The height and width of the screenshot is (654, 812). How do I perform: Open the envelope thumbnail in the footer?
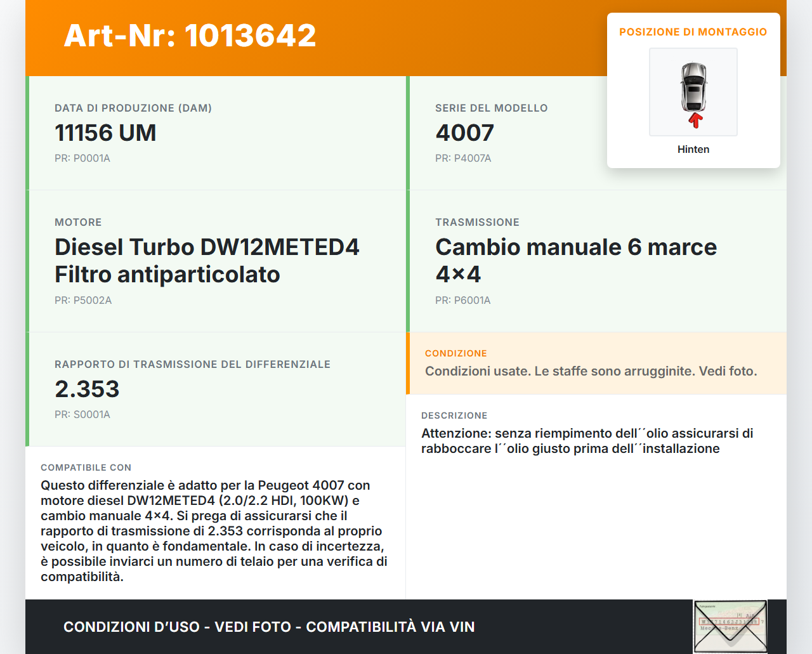point(730,627)
